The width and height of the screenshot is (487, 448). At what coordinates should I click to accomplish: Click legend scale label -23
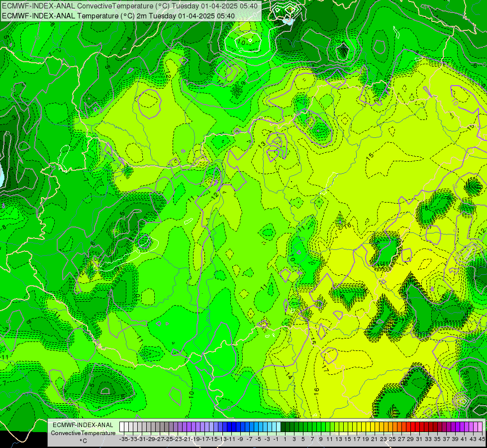coord(178,439)
